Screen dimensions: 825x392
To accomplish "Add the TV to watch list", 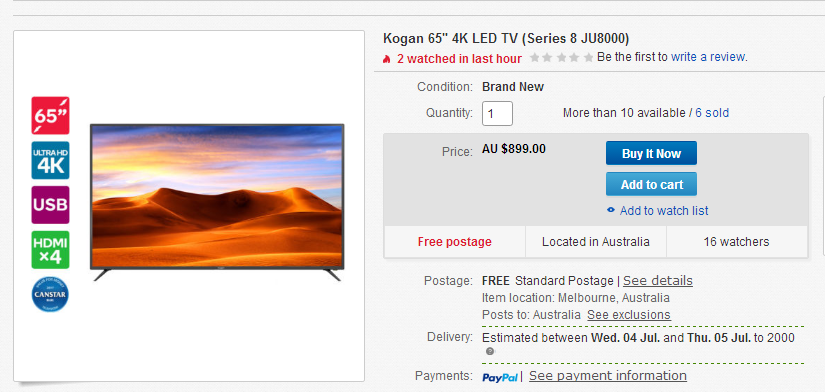I will click(664, 210).
